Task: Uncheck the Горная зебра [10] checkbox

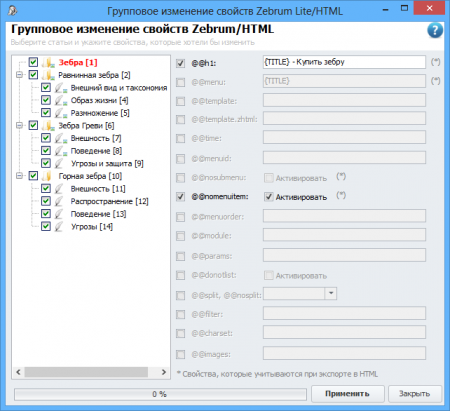Action: (33, 176)
